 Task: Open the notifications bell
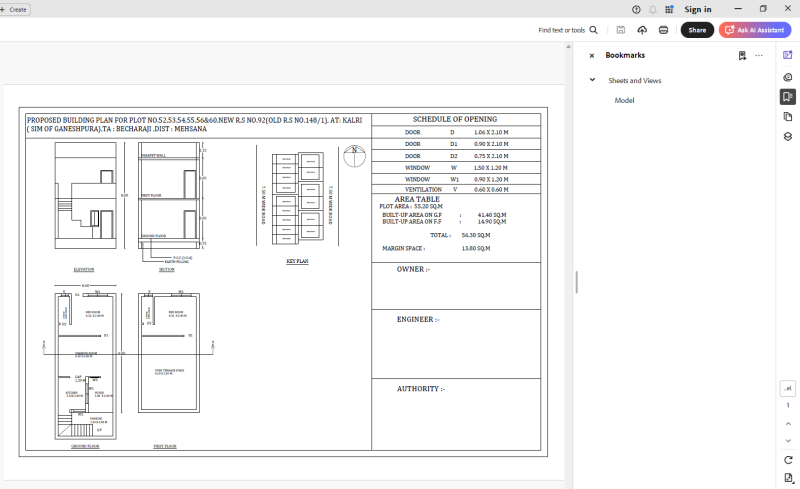click(x=653, y=9)
